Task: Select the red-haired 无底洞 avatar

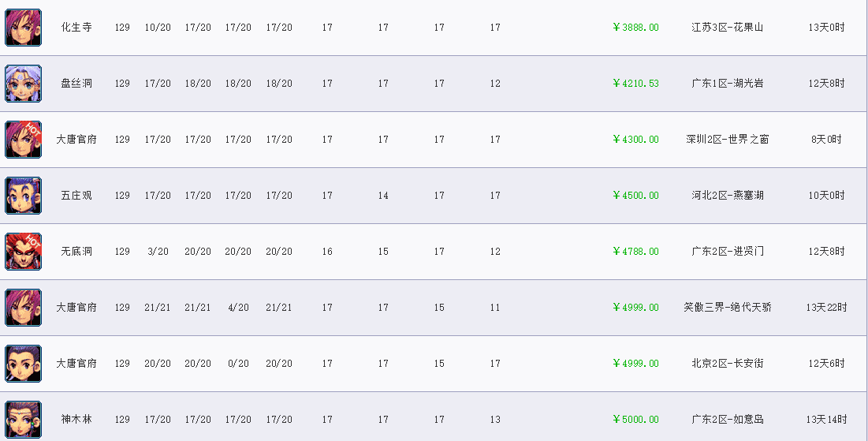Action: click(23, 251)
